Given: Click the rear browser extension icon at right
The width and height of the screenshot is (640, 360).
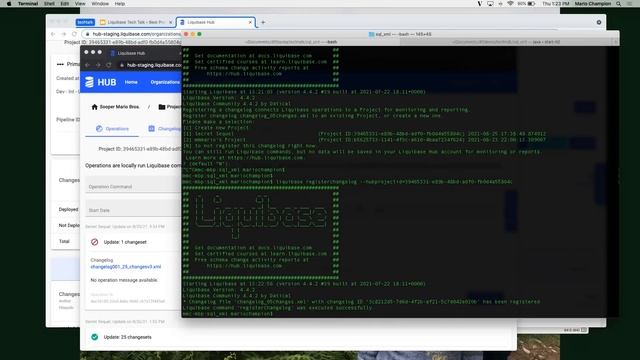Looking at the screenshot, I should pos(599,22).
